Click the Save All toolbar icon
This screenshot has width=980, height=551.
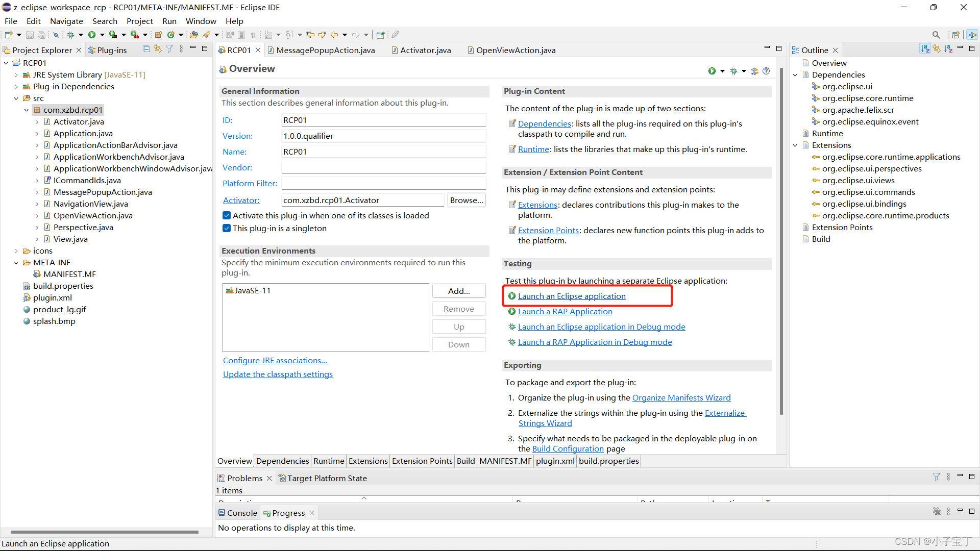coord(41,35)
